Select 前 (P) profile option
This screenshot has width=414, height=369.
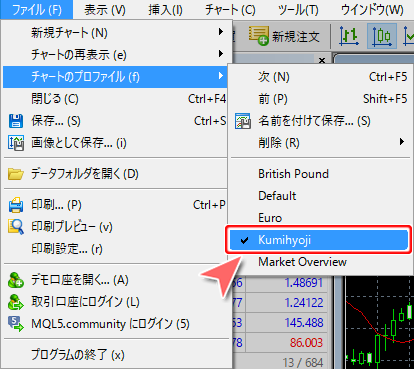(320, 99)
